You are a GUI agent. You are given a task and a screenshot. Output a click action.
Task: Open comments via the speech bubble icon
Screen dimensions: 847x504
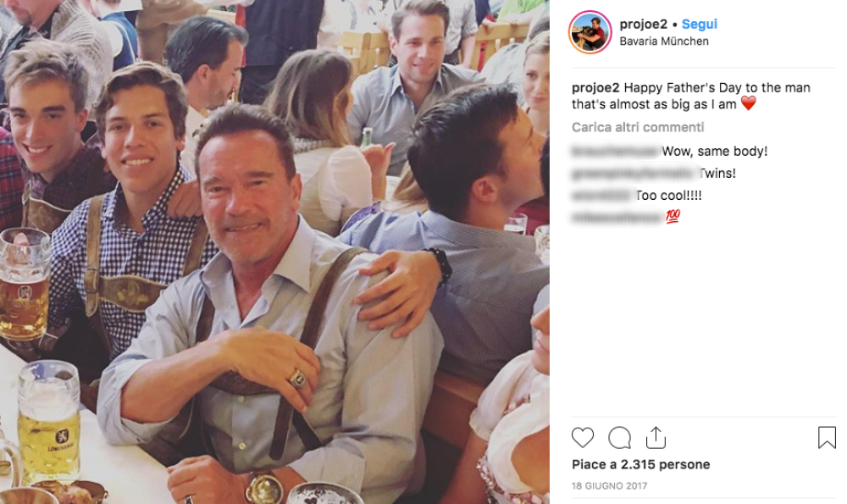tap(619, 438)
